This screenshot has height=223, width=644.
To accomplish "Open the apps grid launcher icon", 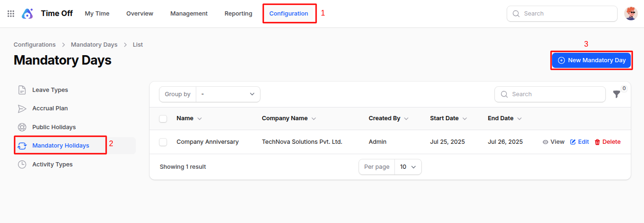I will (x=11, y=14).
